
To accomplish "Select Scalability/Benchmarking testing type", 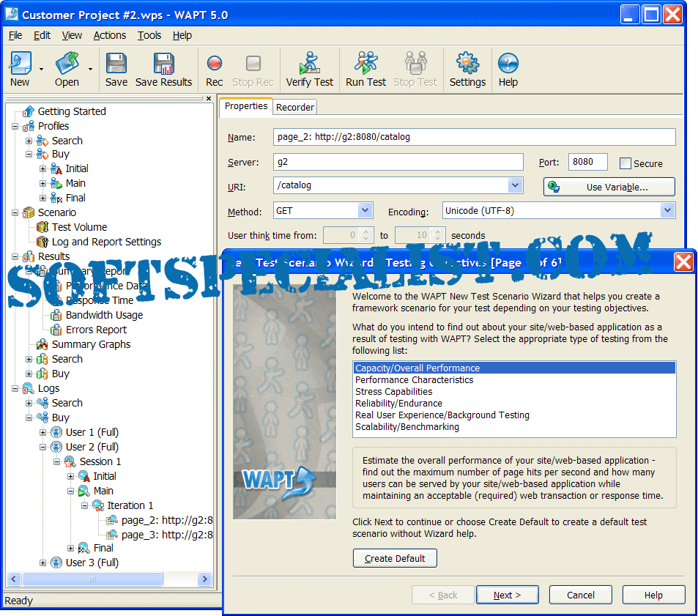I will 407,427.
